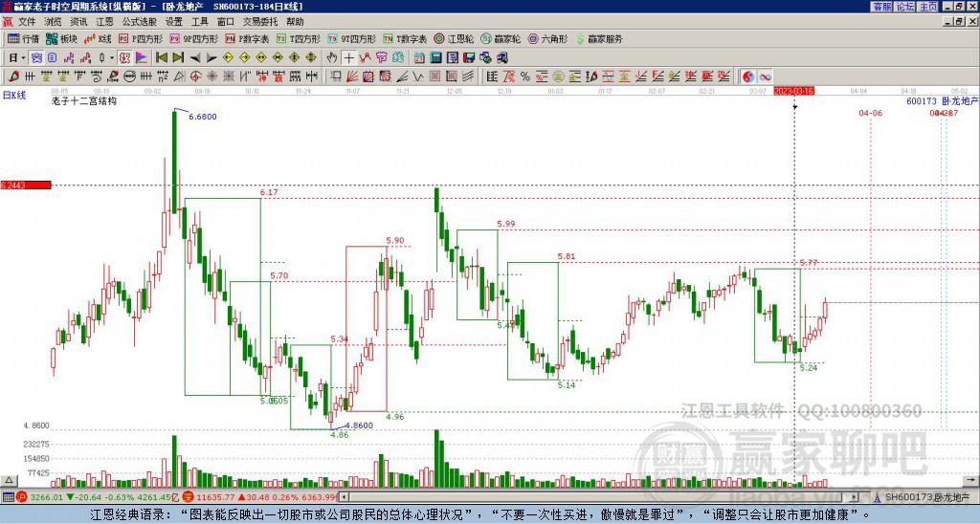Open the 板块 sector view
980x524 pixels.
click(62, 38)
